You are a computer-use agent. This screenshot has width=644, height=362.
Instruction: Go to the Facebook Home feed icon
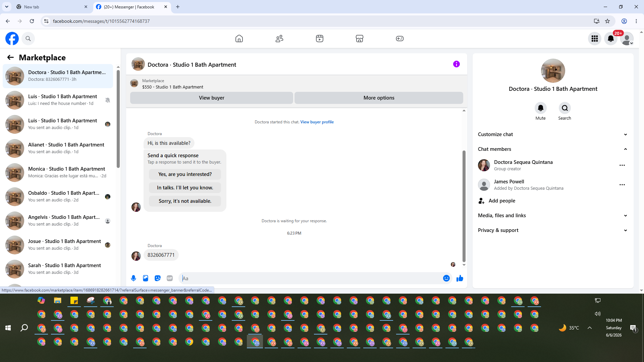pos(239,39)
